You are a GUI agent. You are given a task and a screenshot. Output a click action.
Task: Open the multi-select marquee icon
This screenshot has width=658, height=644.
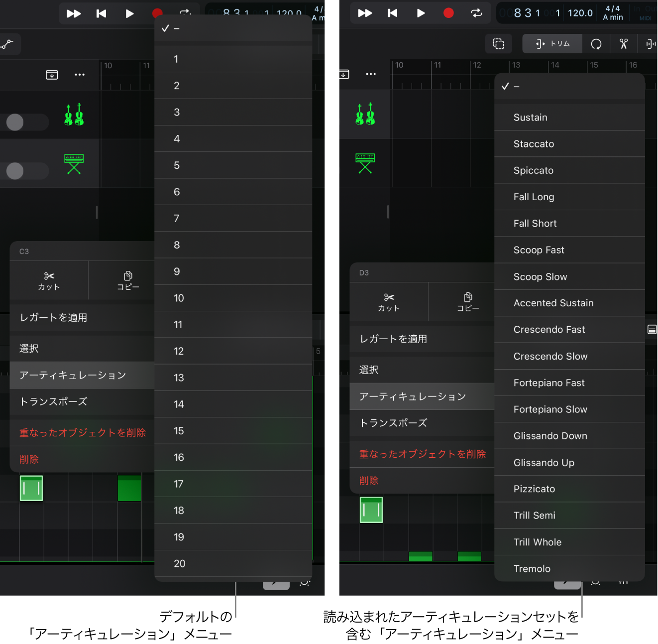click(x=498, y=44)
